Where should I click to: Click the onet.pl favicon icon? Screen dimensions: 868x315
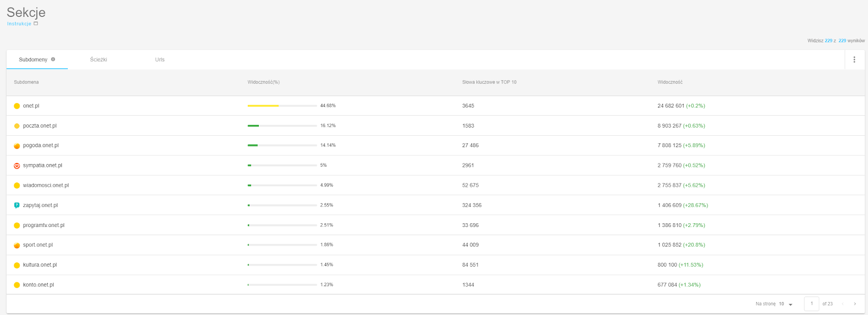(x=17, y=106)
